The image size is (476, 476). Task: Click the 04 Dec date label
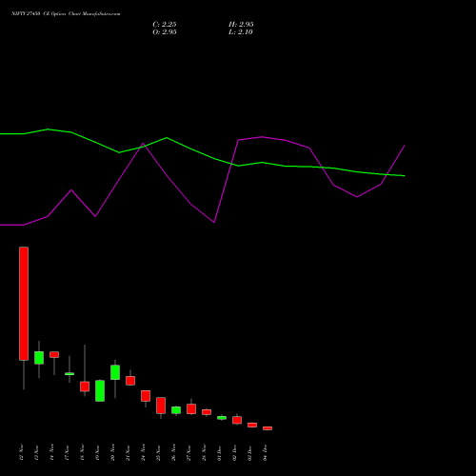(x=266, y=452)
